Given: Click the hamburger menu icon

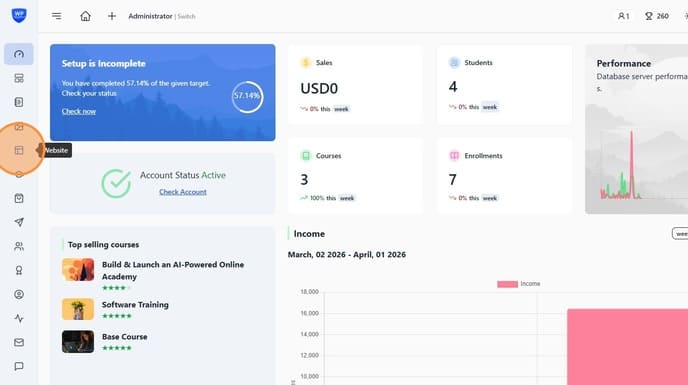Looking at the screenshot, I should pos(57,16).
